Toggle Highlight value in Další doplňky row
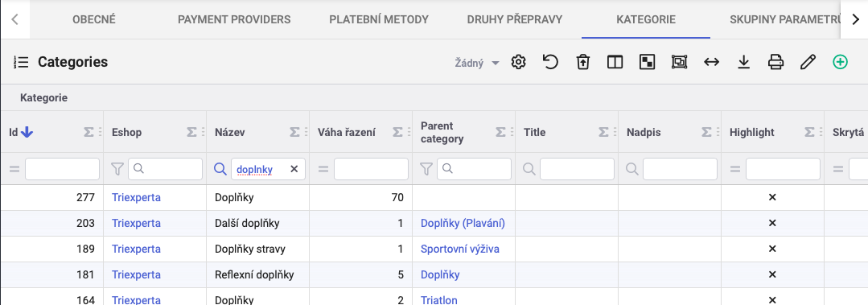The image size is (868, 305). click(x=772, y=223)
